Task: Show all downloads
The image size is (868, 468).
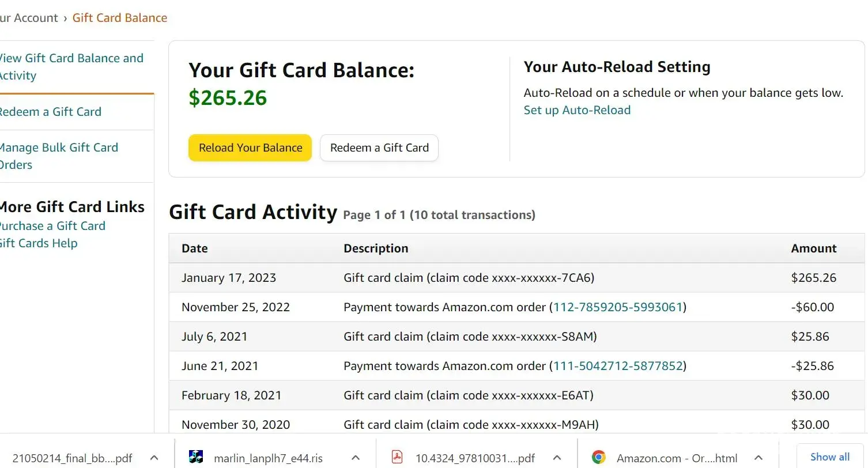Action: pyautogui.click(x=829, y=457)
